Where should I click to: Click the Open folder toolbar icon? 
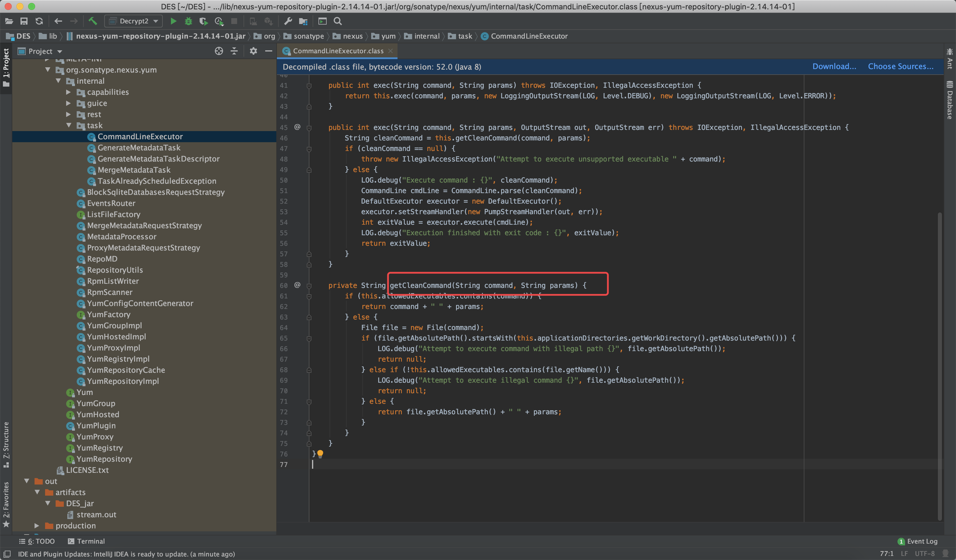[x=9, y=21]
